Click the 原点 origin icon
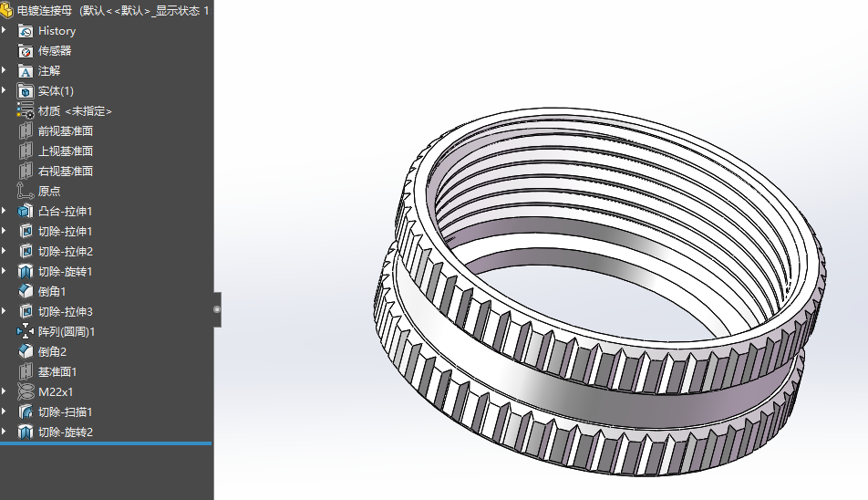868x500 pixels. click(26, 191)
